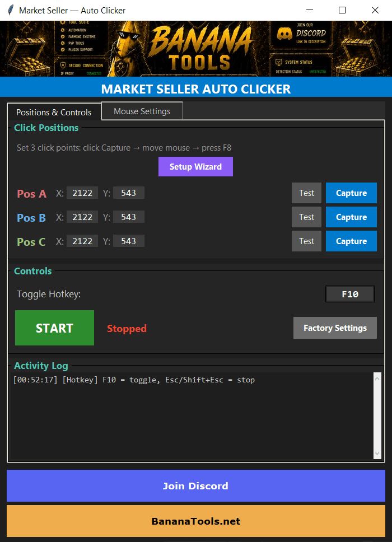Minimize the Market Seller window
The image size is (392, 542).
310,10
